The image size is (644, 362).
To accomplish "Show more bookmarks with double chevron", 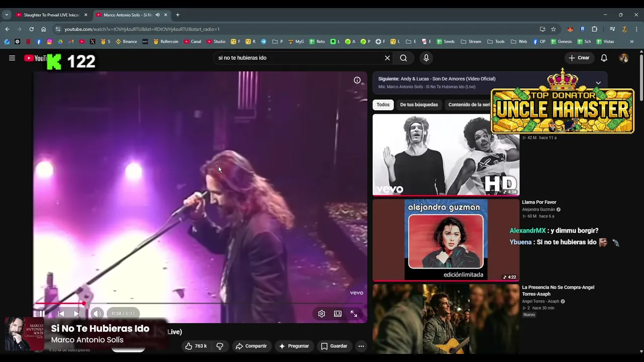I will (632, 42).
